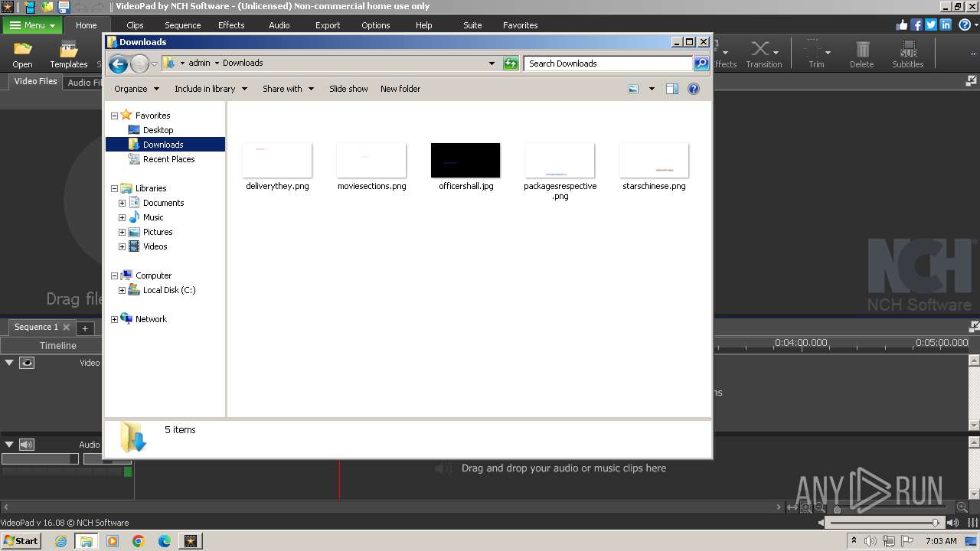
Task: Click the Explorer help question icon
Action: click(694, 89)
